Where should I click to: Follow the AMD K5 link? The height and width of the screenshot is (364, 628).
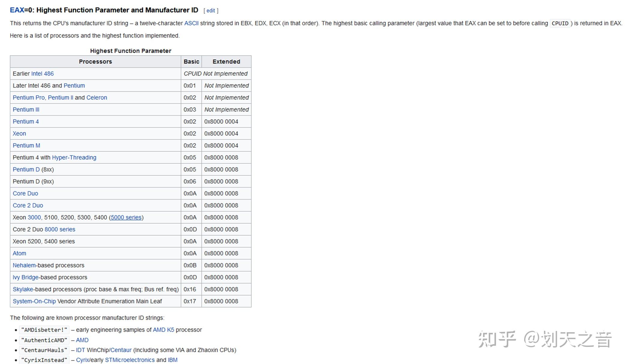coord(163,330)
